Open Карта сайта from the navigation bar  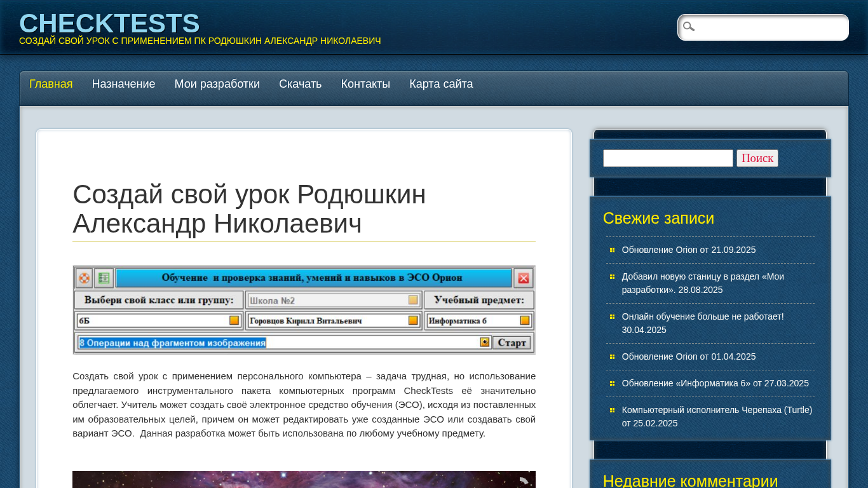(x=441, y=84)
